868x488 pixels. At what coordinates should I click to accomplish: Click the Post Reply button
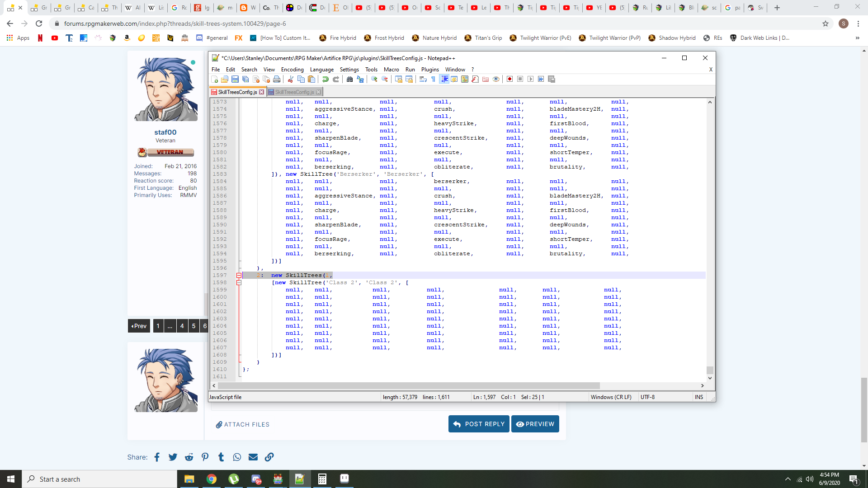click(x=479, y=424)
